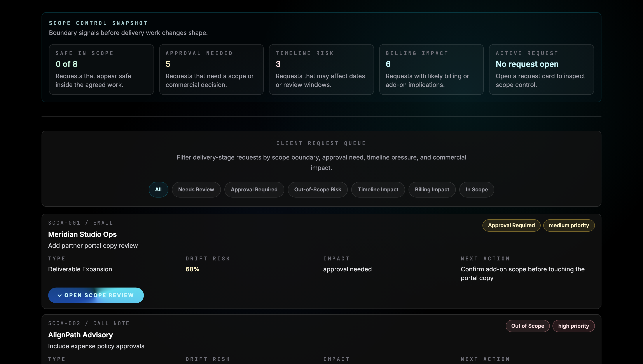Click the approval needed impact value
Viewport: 643px width, 364px height.
tap(347, 269)
